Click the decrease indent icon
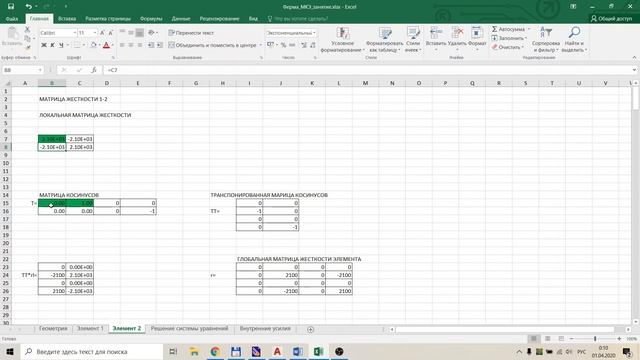640x360 pixels. click(151, 45)
